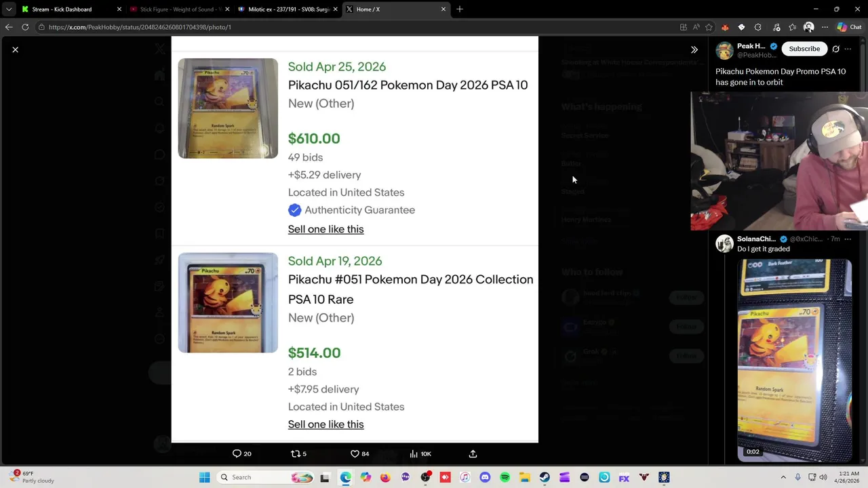Click the taskbar Search box
The width and height of the screenshot is (868, 488).
click(x=266, y=477)
